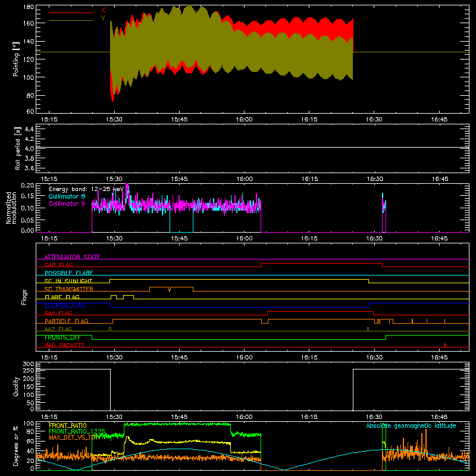The image size is (476, 476).
Task: Click 'Absolute geomagnetic latitude' legend text
Action: 411,425
